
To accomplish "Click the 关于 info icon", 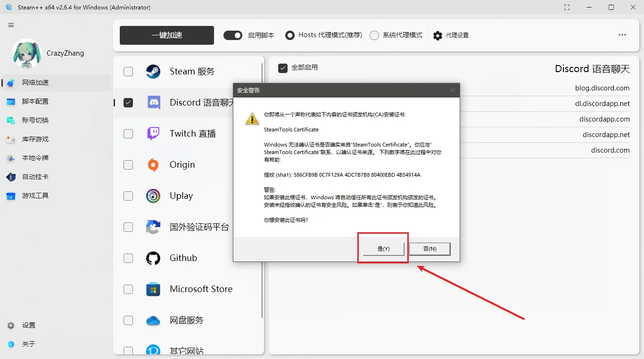I will pos(11,344).
